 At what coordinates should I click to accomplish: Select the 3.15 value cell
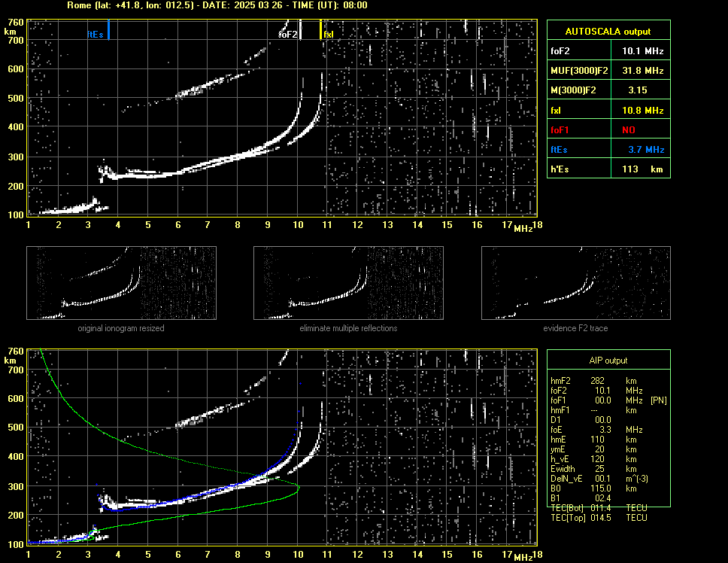[x=641, y=90]
